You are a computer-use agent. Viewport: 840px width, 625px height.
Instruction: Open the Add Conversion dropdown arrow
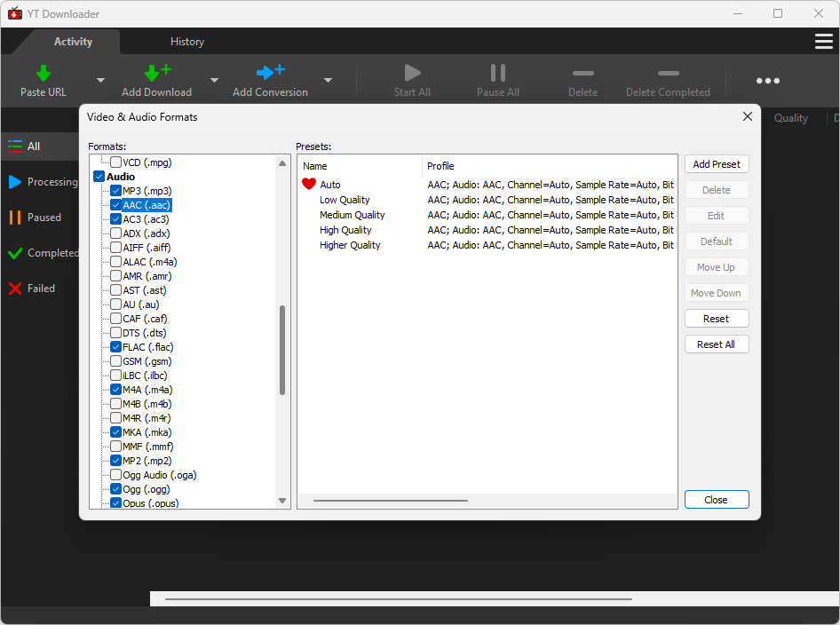(328, 80)
